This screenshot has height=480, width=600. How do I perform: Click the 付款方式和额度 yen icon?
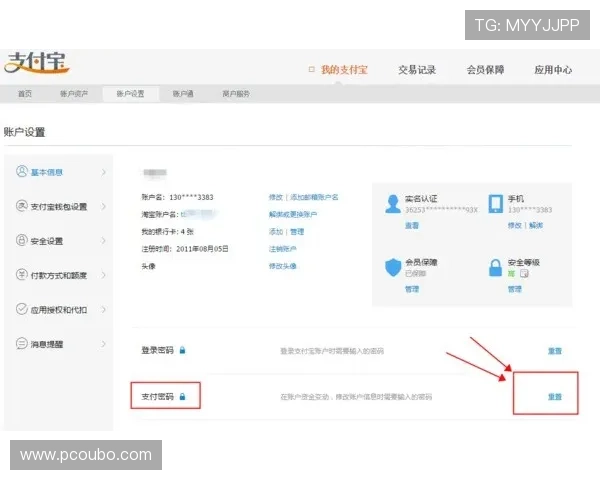(x=22, y=274)
